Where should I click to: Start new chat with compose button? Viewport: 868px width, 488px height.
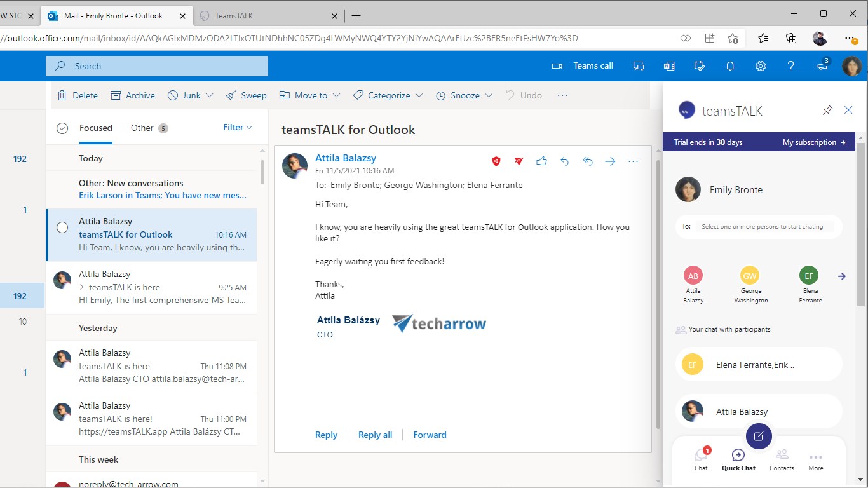click(x=759, y=436)
